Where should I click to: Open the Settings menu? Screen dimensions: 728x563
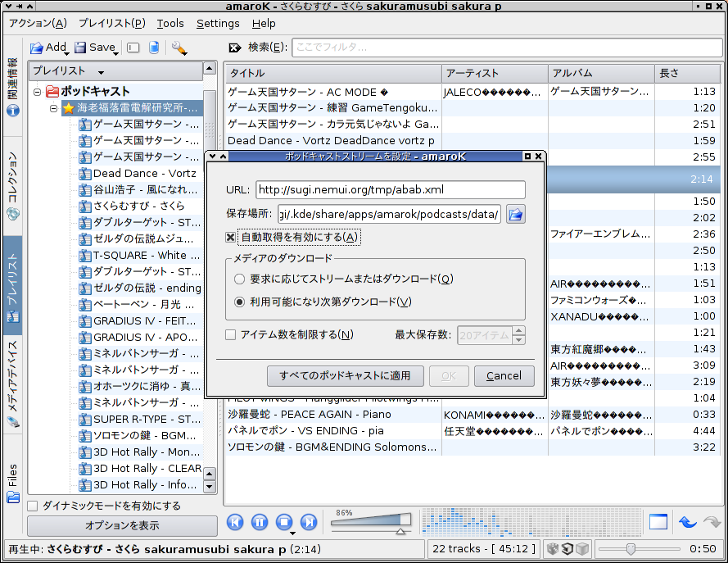click(218, 23)
